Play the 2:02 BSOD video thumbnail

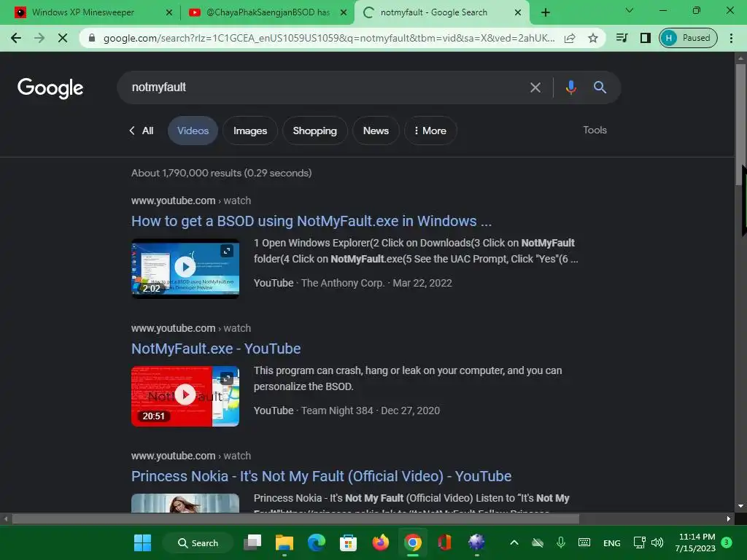click(x=185, y=268)
